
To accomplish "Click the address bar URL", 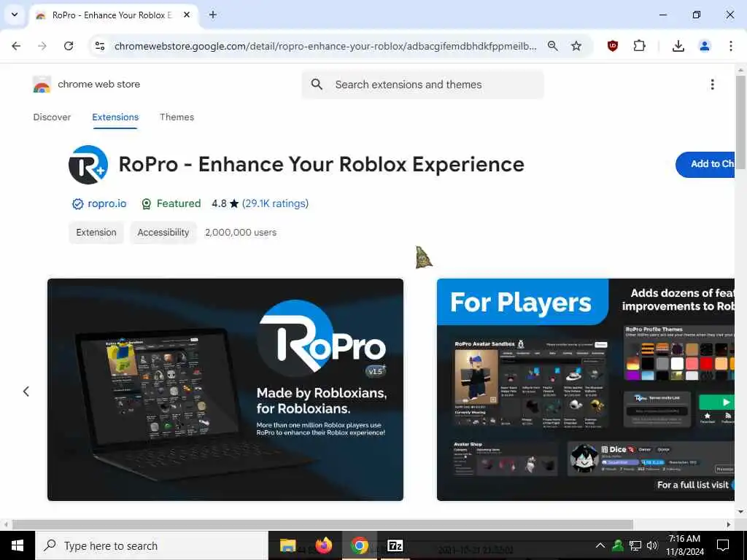I will click(325, 46).
